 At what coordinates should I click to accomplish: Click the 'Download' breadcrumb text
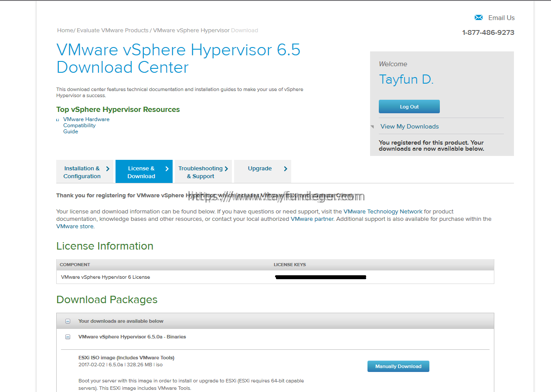245,30
